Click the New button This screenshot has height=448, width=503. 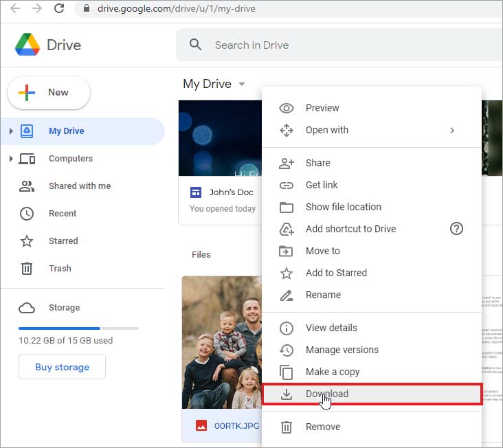(x=49, y=92)
